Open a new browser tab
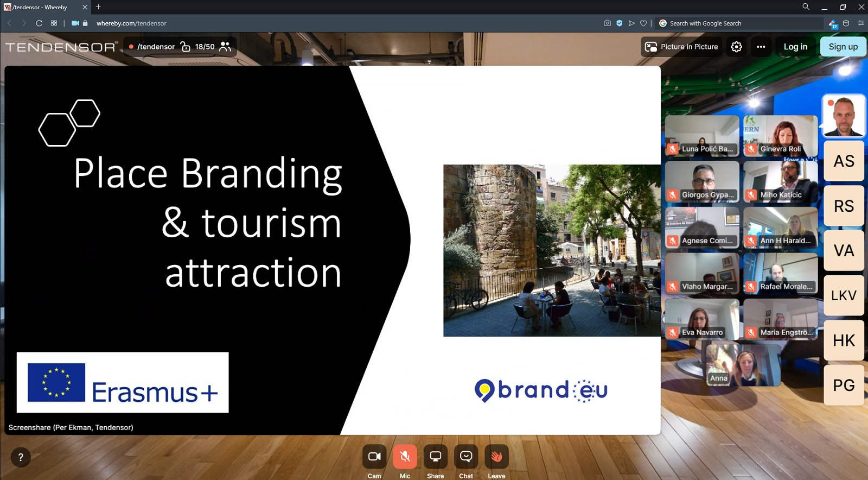 click(98, 7)
